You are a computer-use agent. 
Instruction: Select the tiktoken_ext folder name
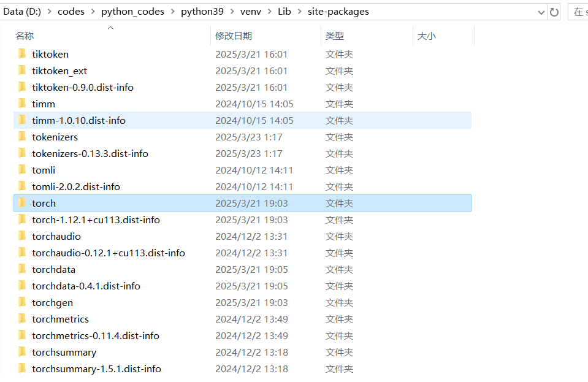(59, 71)
